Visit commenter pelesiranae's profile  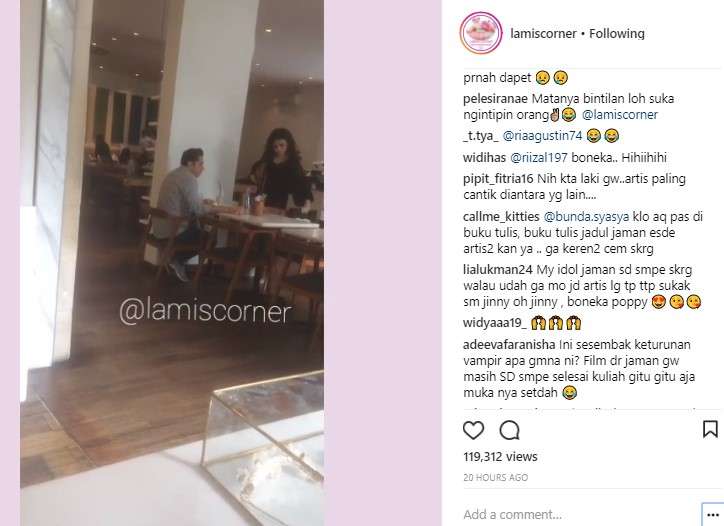pyautogui.click(x=495, y=99)
